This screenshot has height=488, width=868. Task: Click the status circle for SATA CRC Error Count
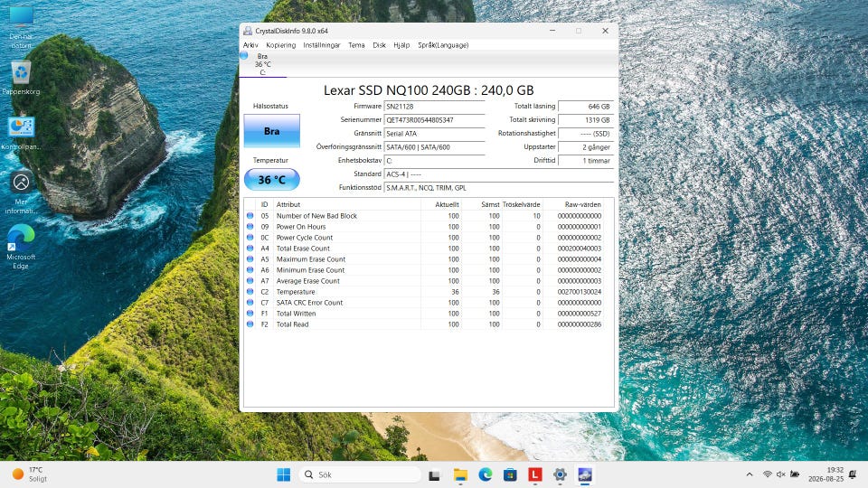click(x=250, y=303)
